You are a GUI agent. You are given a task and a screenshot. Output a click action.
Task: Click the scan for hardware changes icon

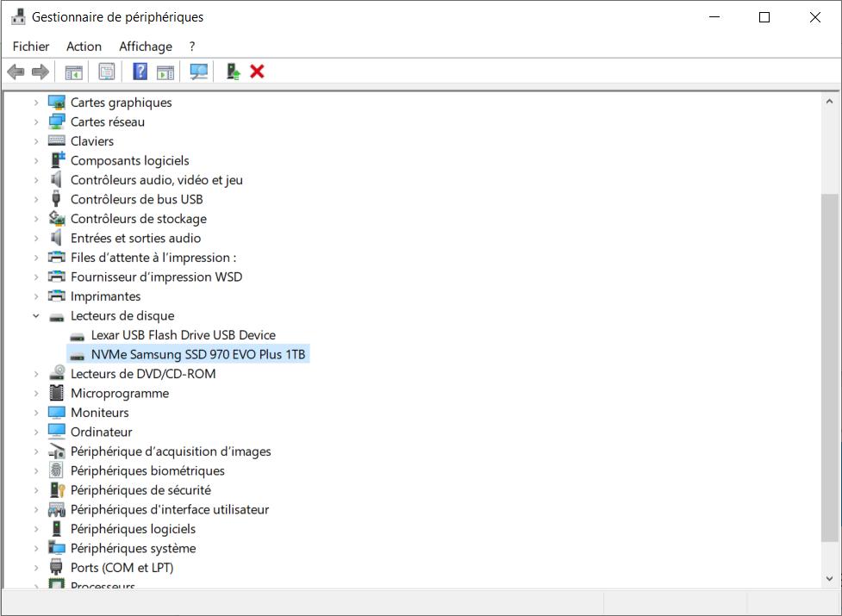[199, 72]
